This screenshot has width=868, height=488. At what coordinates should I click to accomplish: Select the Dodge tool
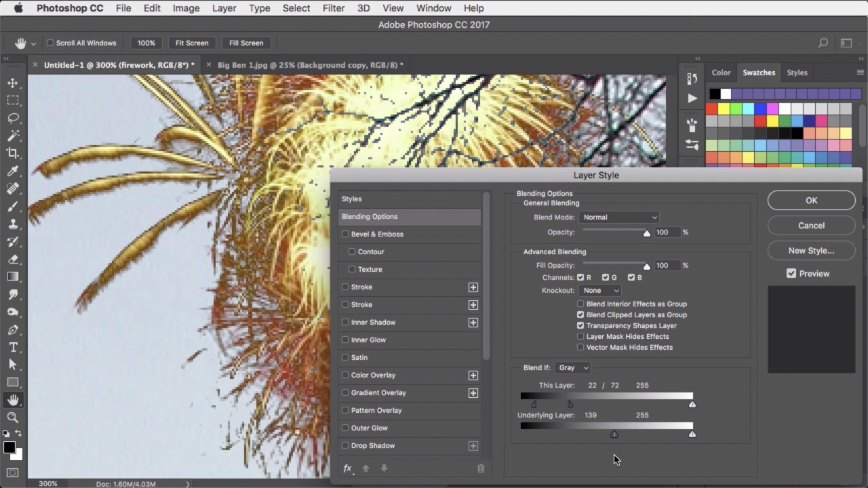13,312
